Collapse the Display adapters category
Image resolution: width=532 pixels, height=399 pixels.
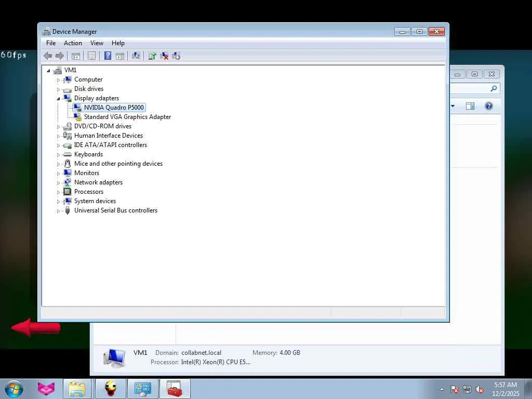tap(58, 99)
